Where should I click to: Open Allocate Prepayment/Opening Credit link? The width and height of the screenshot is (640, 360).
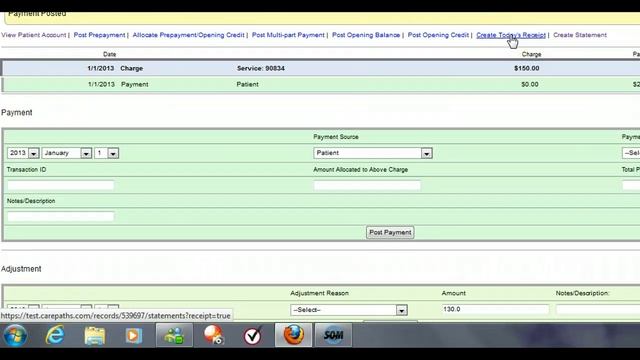(x=188, y=35)
